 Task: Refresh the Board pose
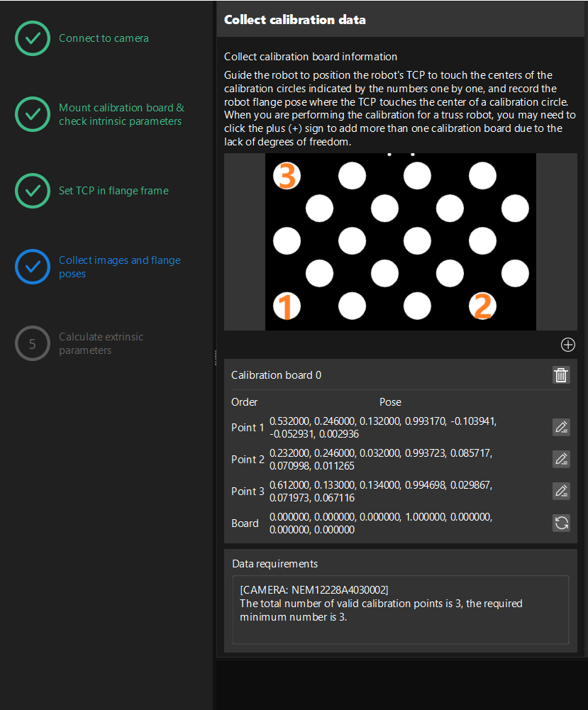pos(561,523)
